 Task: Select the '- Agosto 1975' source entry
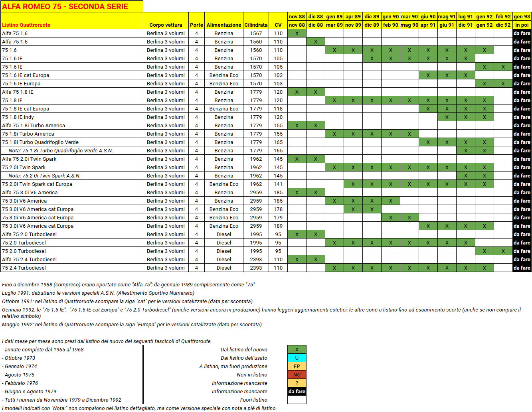pyautogui.click(x=18, y=375)
